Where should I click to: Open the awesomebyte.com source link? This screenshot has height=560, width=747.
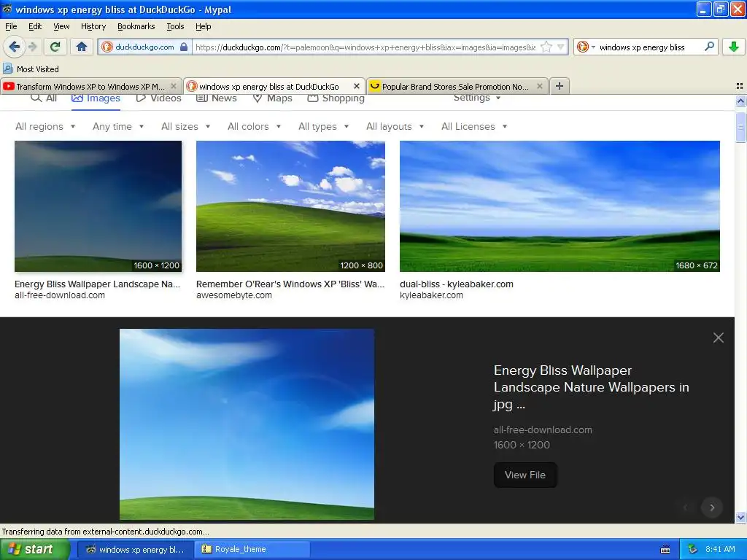pyautogui.click(x=234, y=295)
